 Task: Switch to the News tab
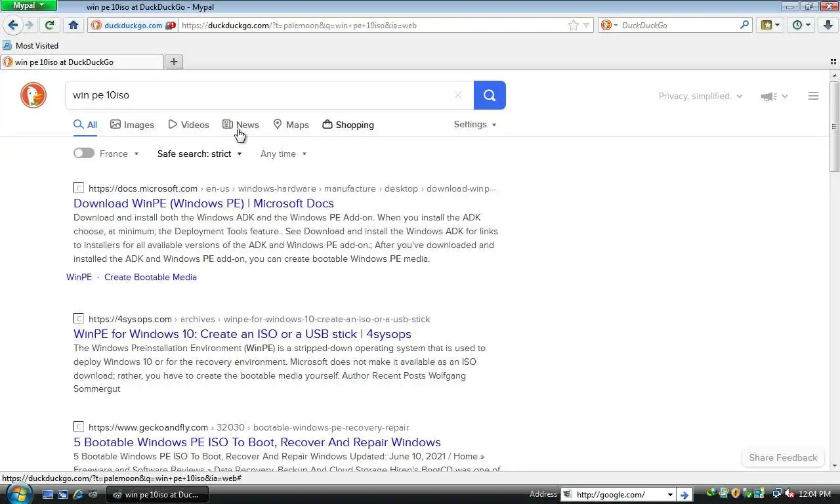pyautogui.click(x=241, y=125)
